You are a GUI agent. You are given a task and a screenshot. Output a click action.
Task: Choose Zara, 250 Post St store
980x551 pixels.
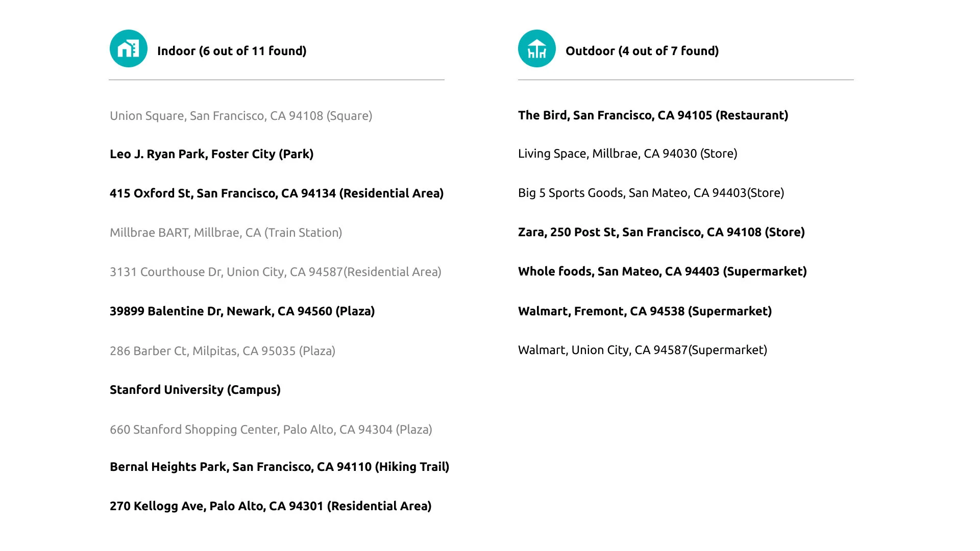point(661,232)
